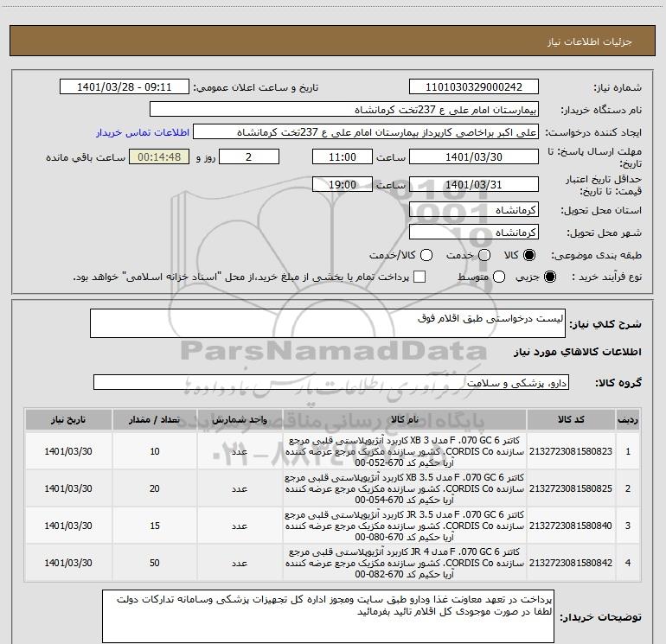666x644 pixels.
Task: Click the goods group field دارو، پزشکی و سلامت
Action: [331, 382]
